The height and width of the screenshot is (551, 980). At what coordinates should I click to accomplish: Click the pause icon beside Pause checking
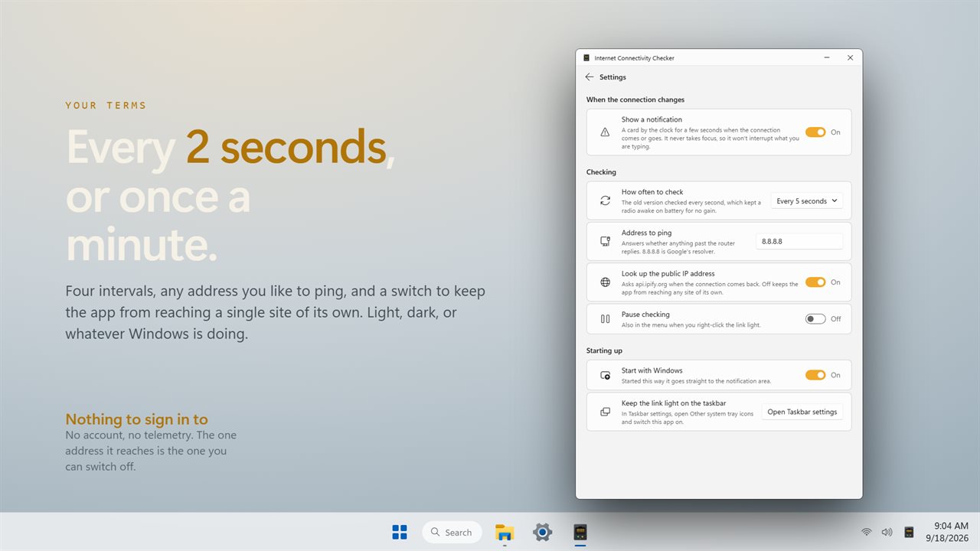[x=605, y=319]
